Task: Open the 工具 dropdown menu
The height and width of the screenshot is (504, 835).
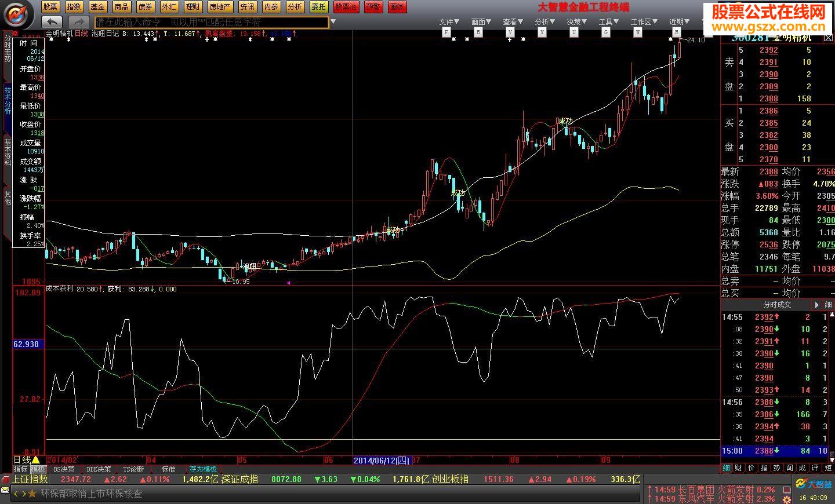Action: point(608,22)
